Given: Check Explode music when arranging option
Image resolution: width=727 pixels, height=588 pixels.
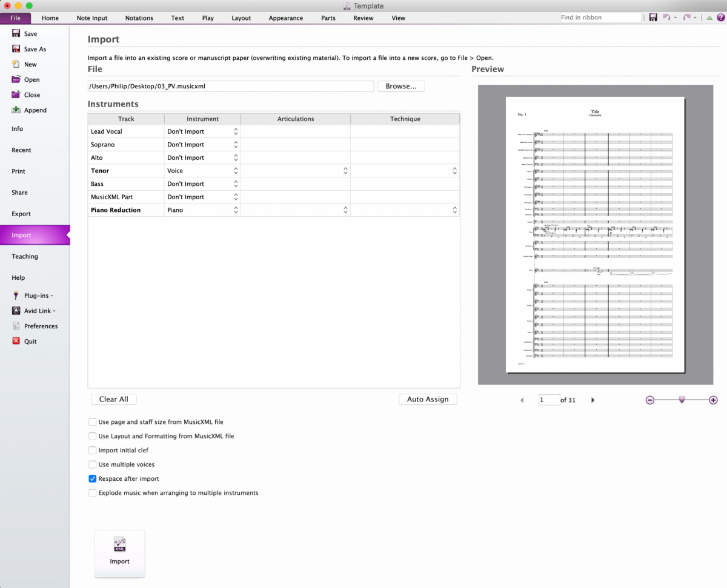Looking at the screenshot, I should tap(93, 493).
